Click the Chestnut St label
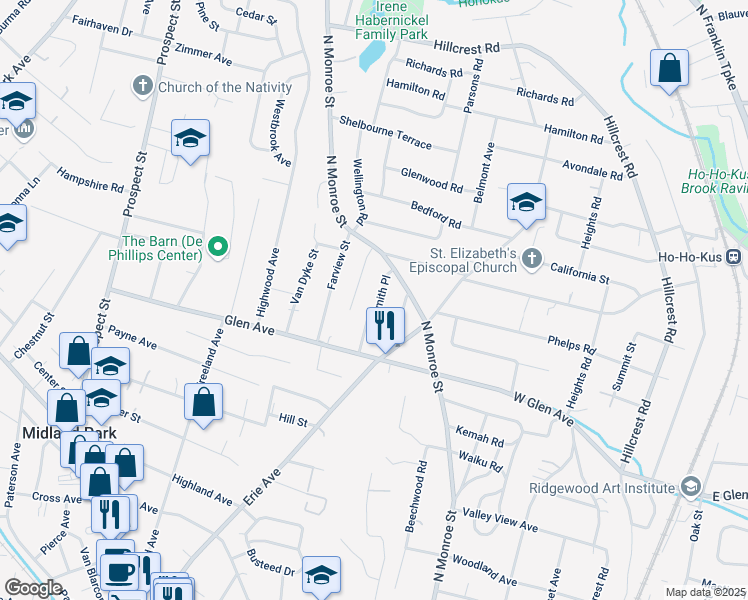This screenshot has height=600, width=748. (x=34, y=336)
